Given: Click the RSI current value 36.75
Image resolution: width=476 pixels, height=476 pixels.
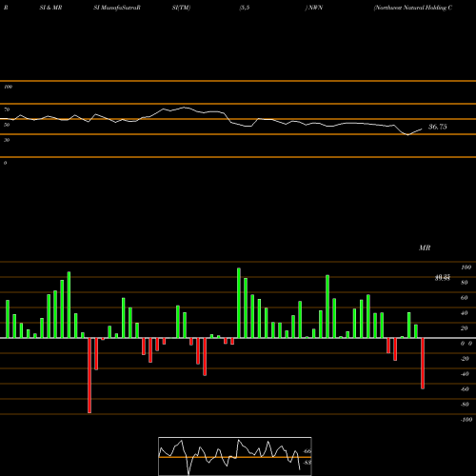Looking at the screenshot, I should (x=438, y=127).
